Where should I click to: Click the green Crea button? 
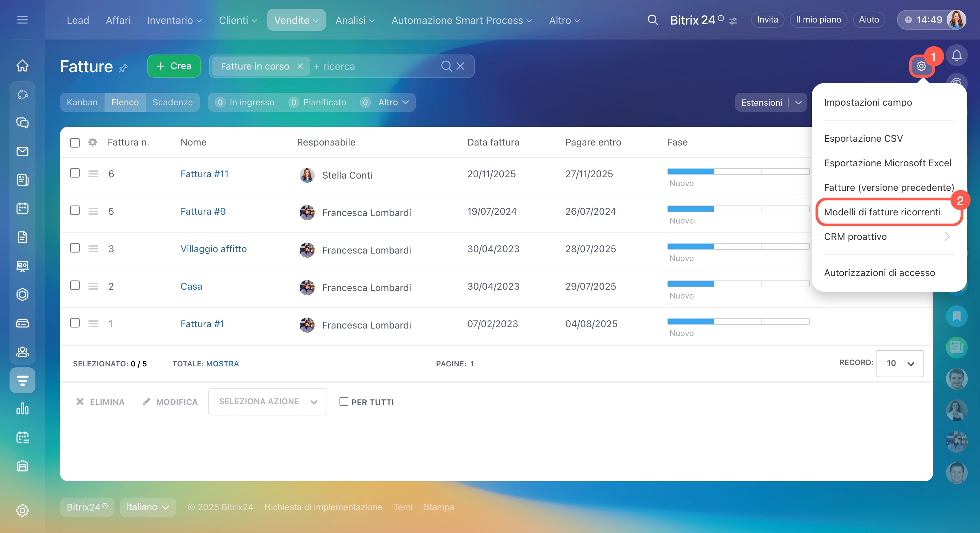(174, 66)
